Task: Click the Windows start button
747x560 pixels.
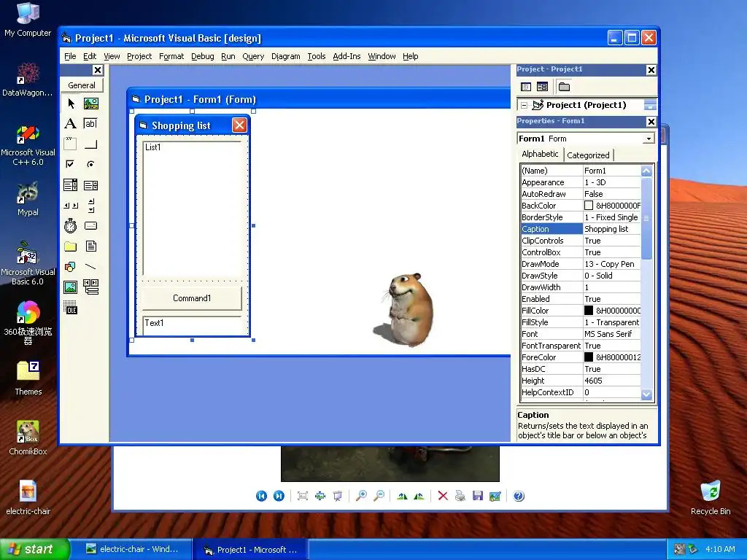Action: tap(34, 549)
